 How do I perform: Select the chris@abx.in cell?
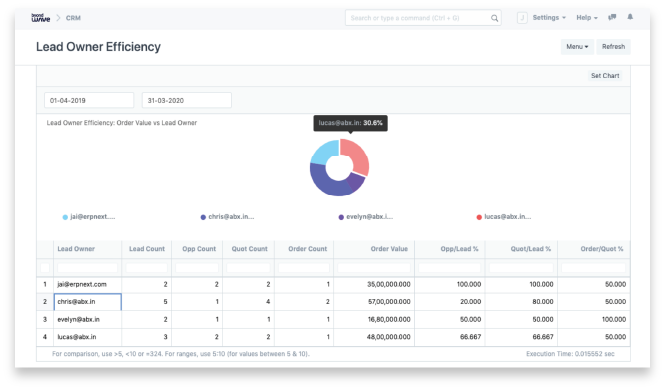point(87,302)
